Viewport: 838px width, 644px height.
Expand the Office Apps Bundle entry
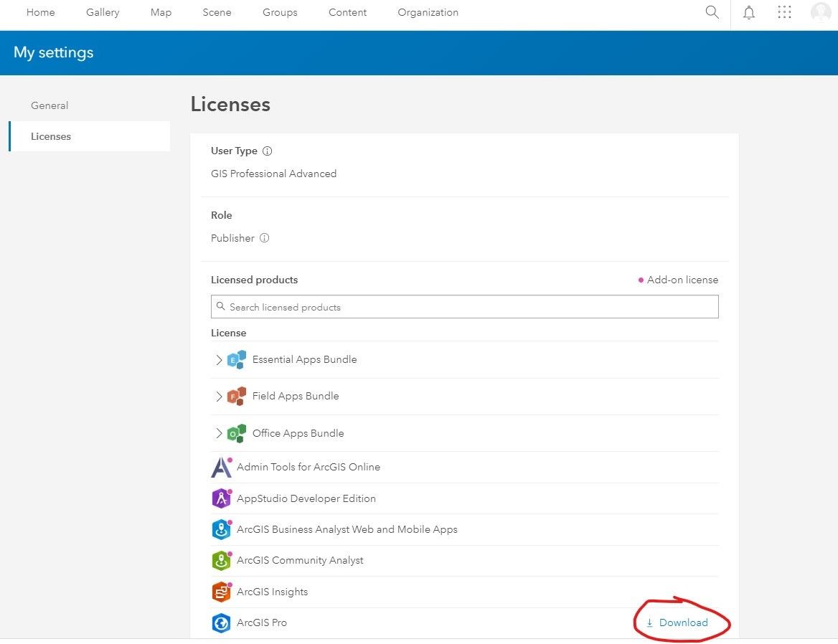point(220,433)
